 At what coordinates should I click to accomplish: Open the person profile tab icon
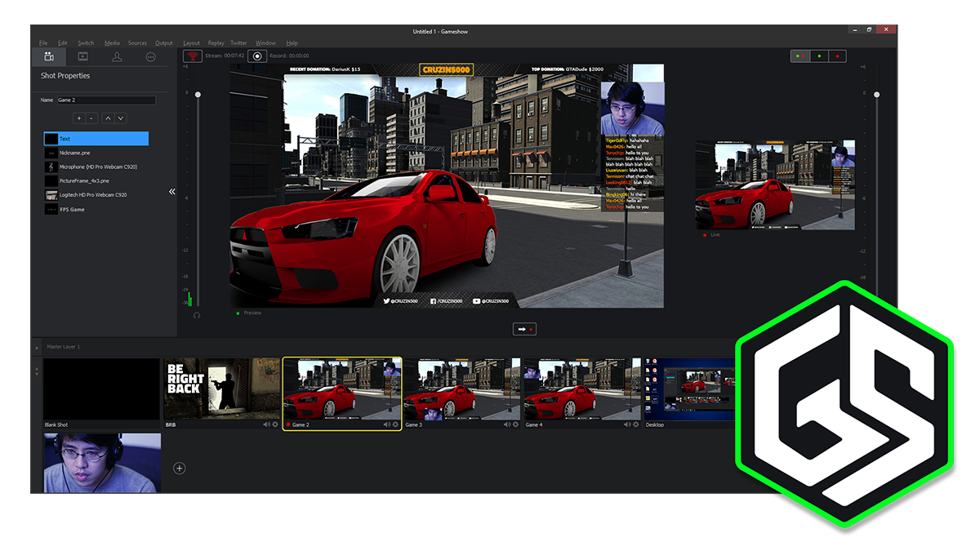[x=117, y=57]
